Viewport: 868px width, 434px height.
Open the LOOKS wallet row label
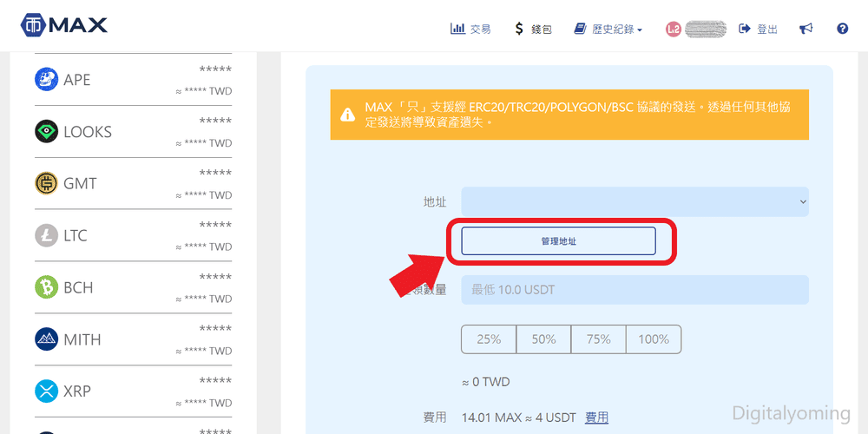(x=88, y=132)
